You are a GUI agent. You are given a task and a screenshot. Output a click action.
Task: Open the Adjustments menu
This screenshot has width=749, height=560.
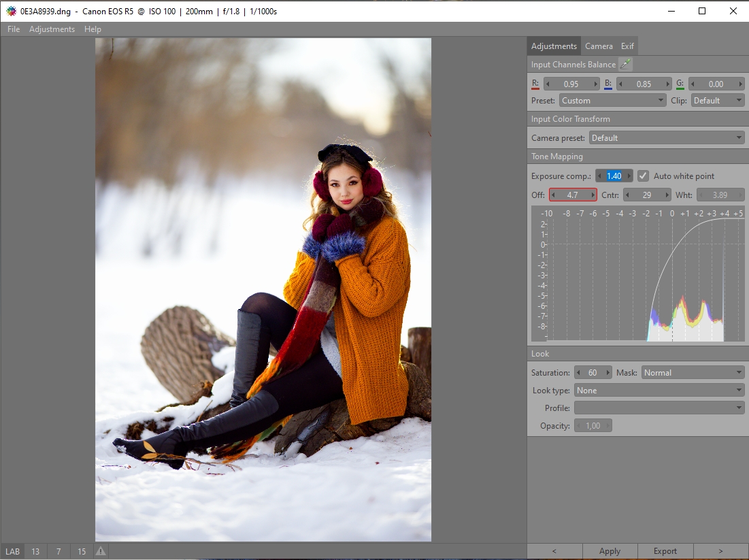[52, 29]
